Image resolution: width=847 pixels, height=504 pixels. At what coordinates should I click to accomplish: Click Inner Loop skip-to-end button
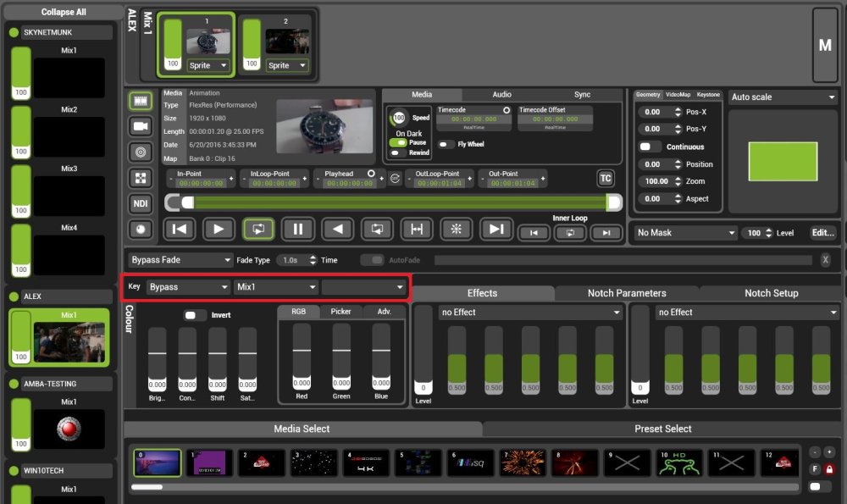click(x=606, y=233)
